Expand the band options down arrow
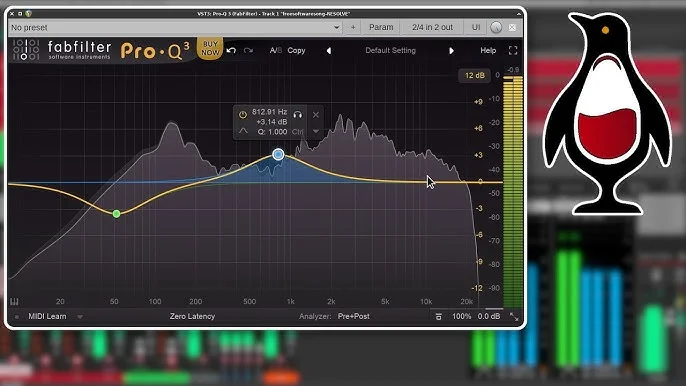686x386 pixels. tap(315, 131)
